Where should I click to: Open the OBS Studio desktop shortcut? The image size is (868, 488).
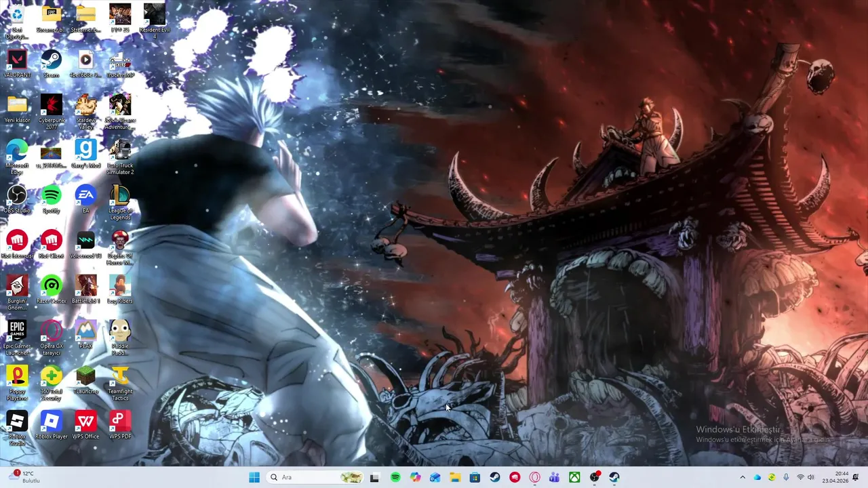(x=17, y=200)
